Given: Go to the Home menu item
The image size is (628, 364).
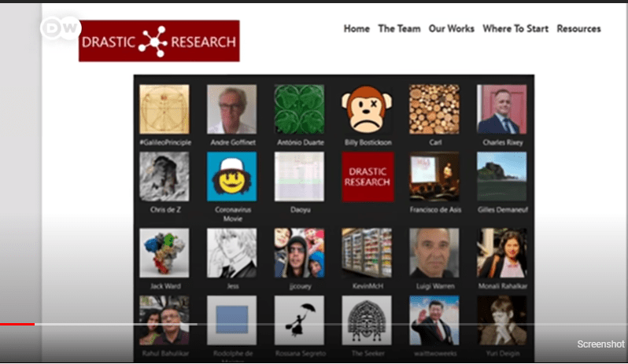Looking at the screenshot, I should click(356, 29).
